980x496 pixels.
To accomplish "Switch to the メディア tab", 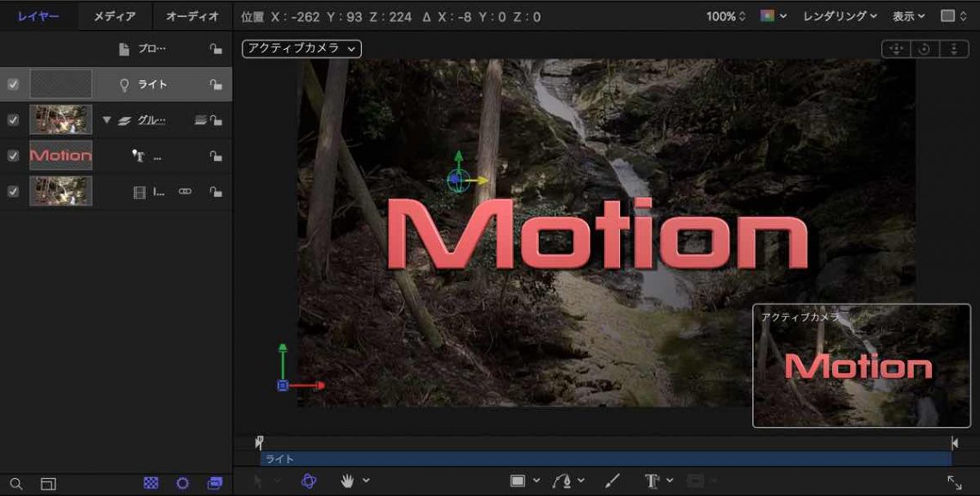I will [114, 16].
